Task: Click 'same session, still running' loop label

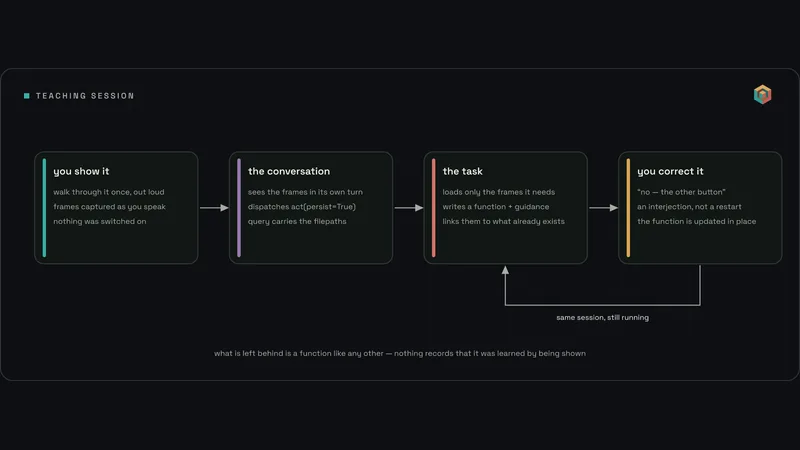Action: point(603,317)
